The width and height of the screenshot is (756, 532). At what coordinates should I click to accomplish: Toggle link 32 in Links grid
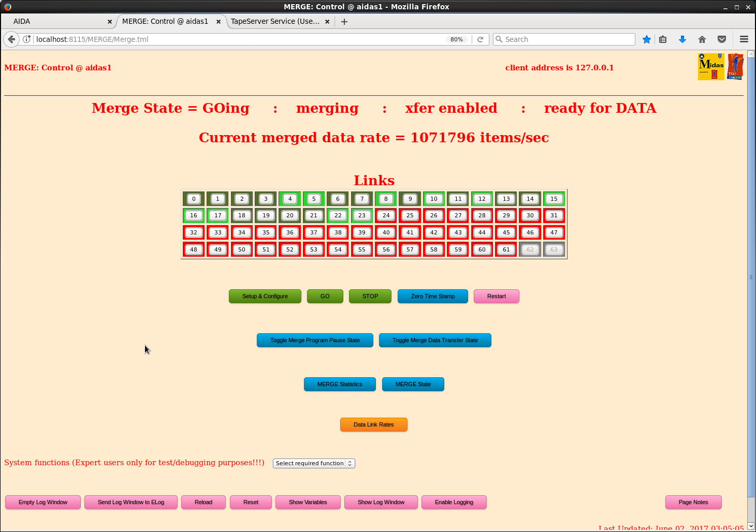click(194, 233)
